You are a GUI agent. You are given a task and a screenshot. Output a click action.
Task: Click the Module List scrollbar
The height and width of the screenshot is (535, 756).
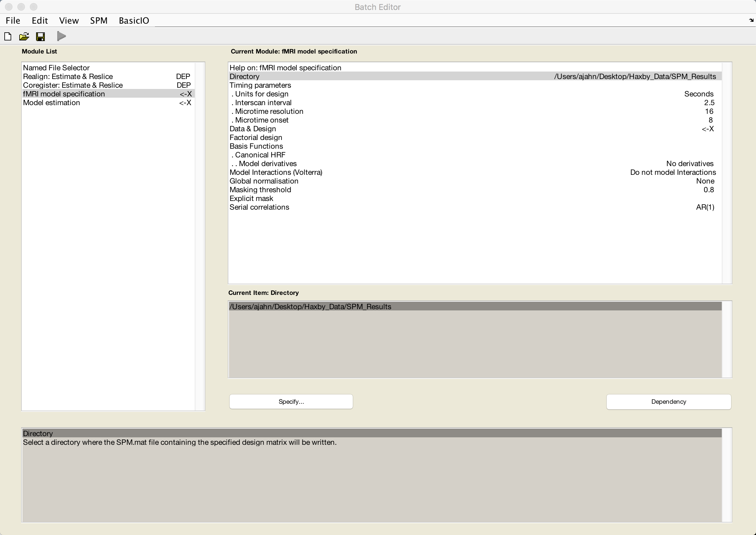[x=200, y=236]
